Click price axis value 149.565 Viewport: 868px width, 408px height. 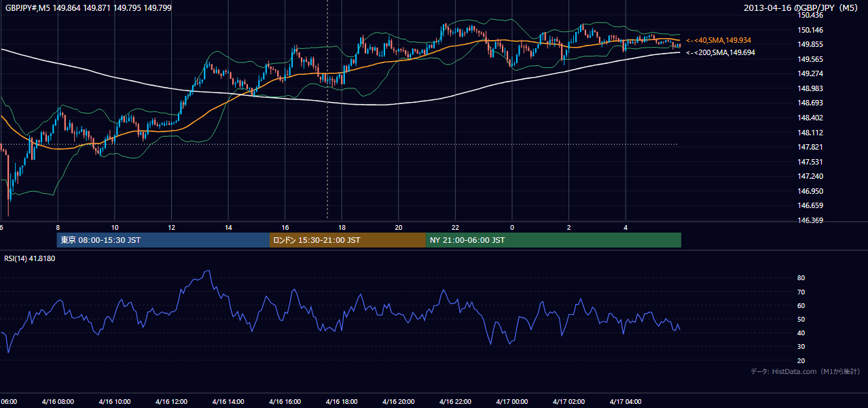pos(811,59)
